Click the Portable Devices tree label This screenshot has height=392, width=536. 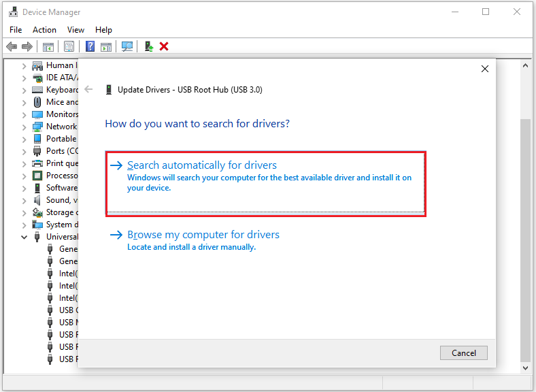coord(61,139)
